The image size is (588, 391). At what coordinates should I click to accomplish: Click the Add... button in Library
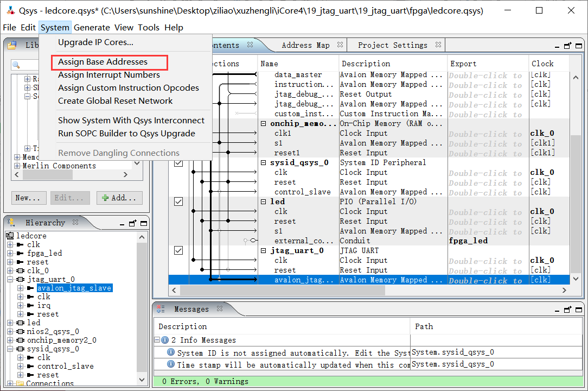[119, 198]
